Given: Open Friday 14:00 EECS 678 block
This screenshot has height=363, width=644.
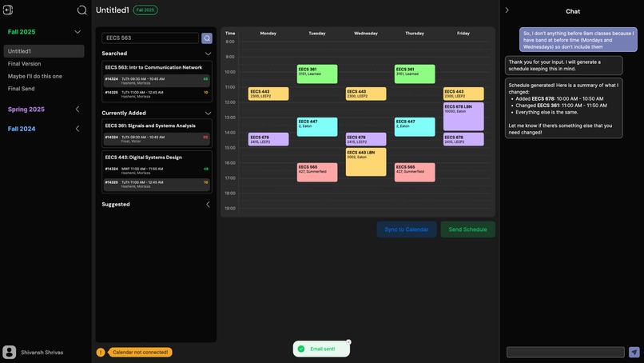Looking at the screenshot, I should [x=463, y=139].
